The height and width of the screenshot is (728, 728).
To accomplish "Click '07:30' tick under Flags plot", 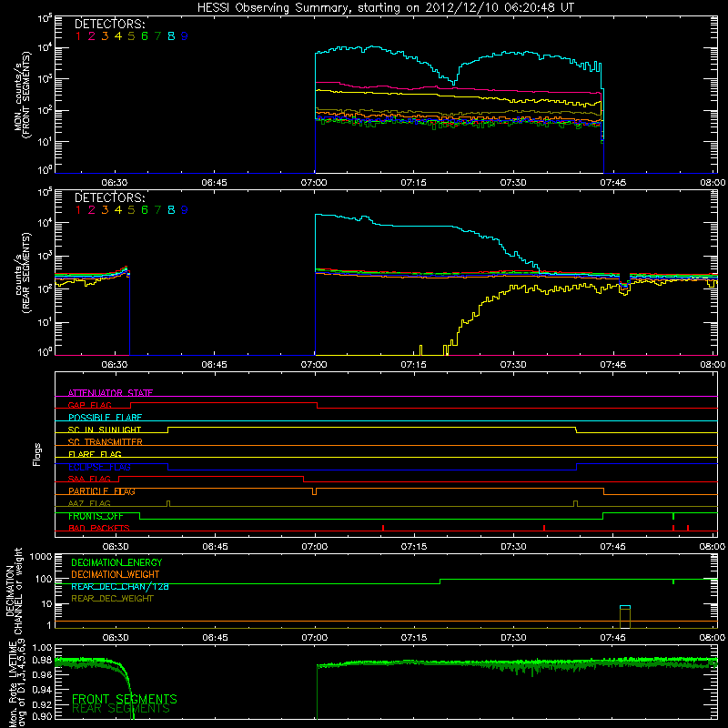I will [513, 547].
